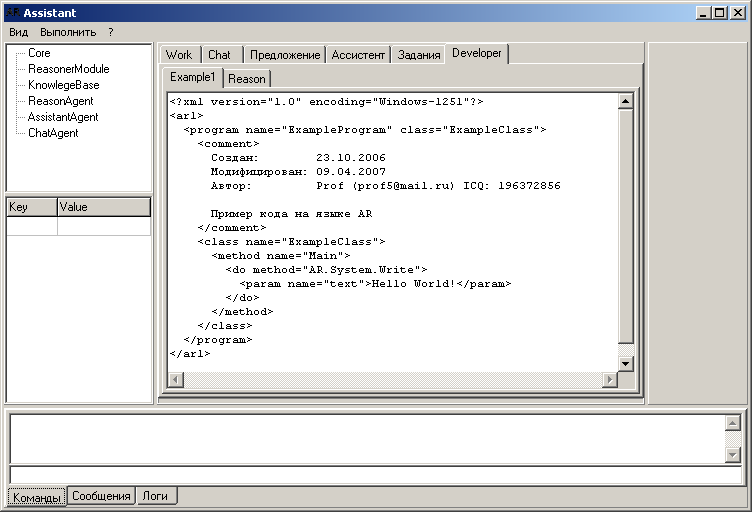Select ReasonerModule tree node
The height and width of the screenshot is (512, 752).
coord(68,69)
